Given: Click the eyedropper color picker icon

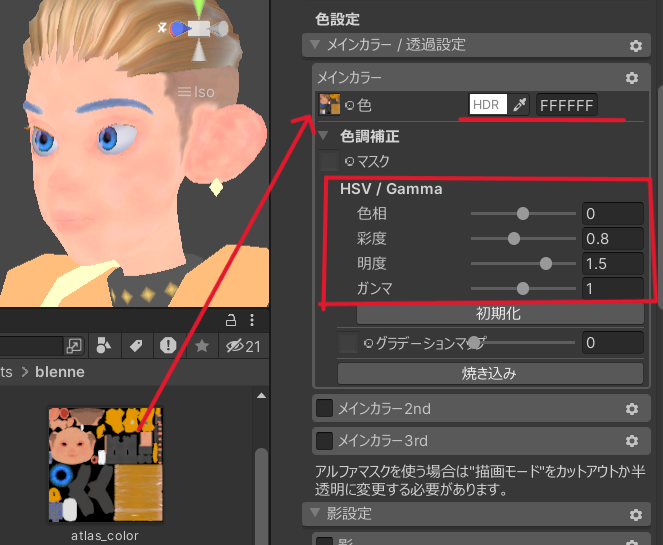Looking at the screenshot, I should 519,105.
